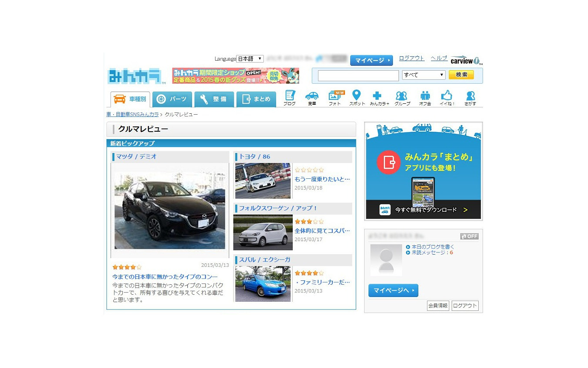
Task: Open the 愛車 car icon
Action: click(x=312, y=98)
